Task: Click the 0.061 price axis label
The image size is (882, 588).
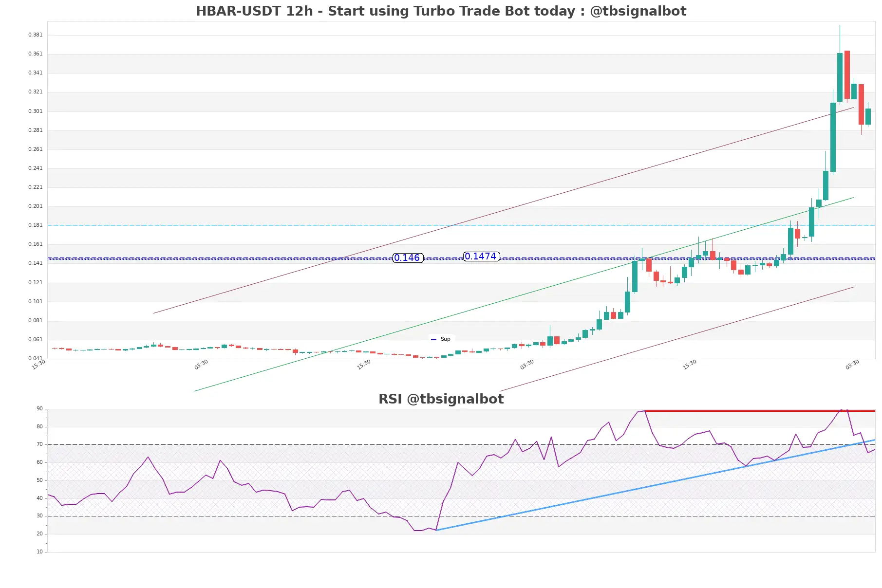Action: pos(35,340)
